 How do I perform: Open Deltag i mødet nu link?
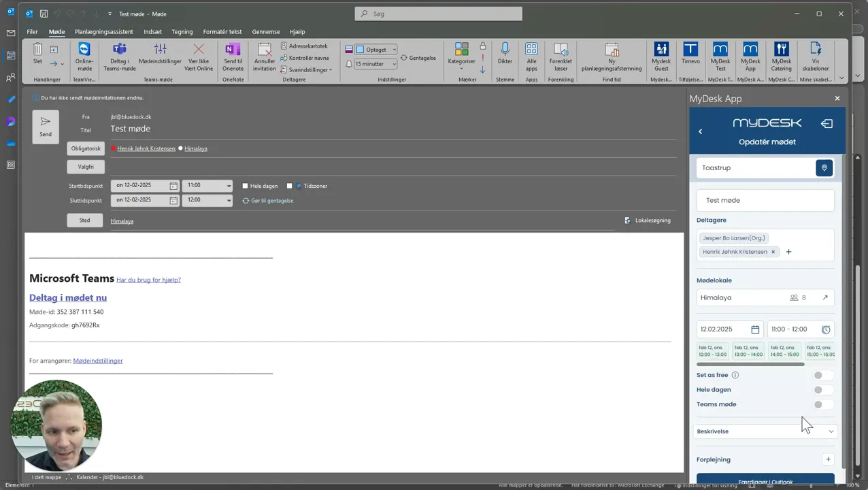tap(68, 297)
